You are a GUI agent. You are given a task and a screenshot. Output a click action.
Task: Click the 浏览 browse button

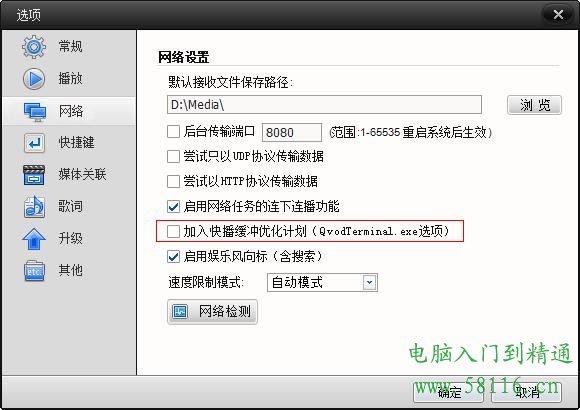coord(535,105)
